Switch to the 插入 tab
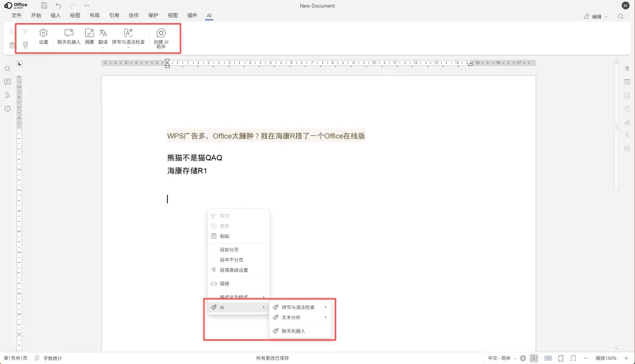 55,15
